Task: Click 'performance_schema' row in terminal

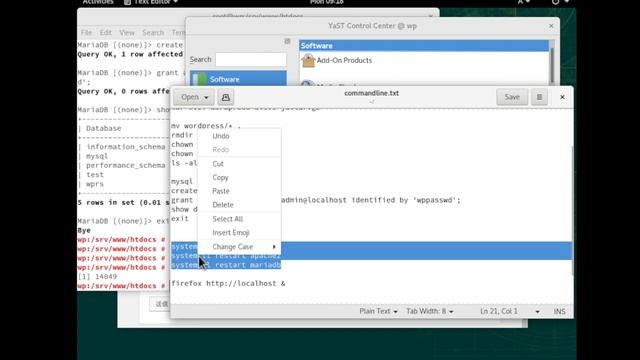Action: point(126,165)
